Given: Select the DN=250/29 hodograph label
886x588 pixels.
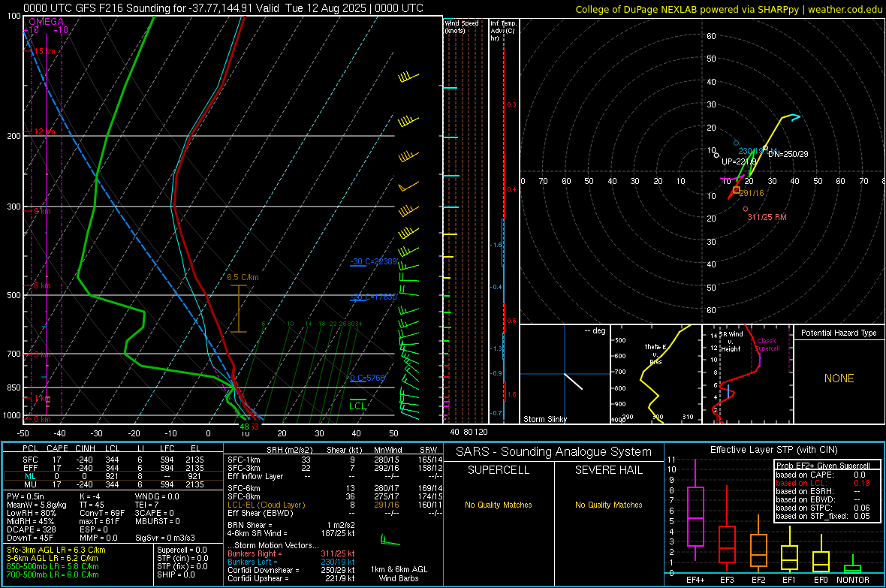Looking at the screenshot, I should point(788,154).
